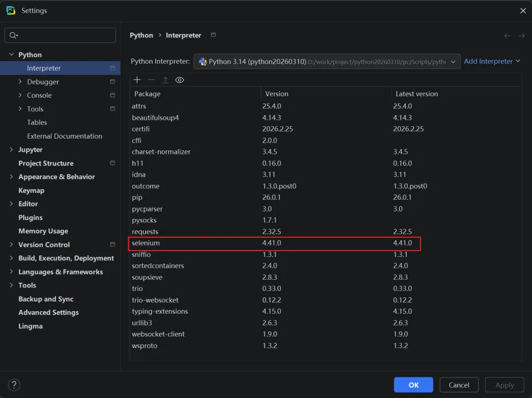The image size is (532, 398).
Task: Collapse the Python settings group
Action: 11,54
